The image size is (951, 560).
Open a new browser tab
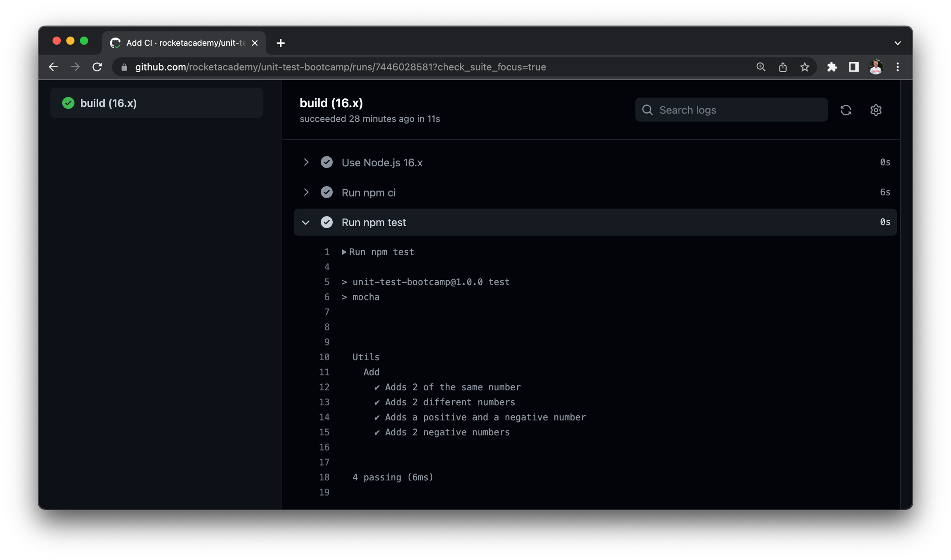(x=281, y=43)
